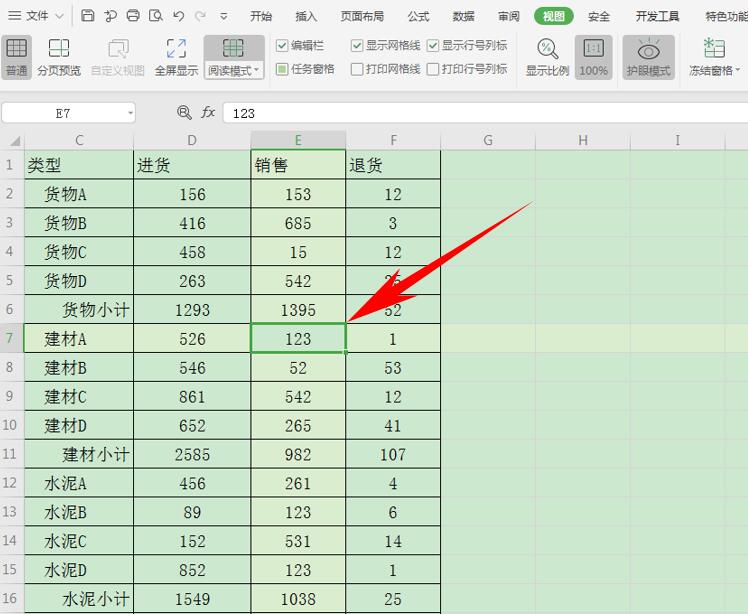Click the Undo arrow icon

tap(178, 16)
